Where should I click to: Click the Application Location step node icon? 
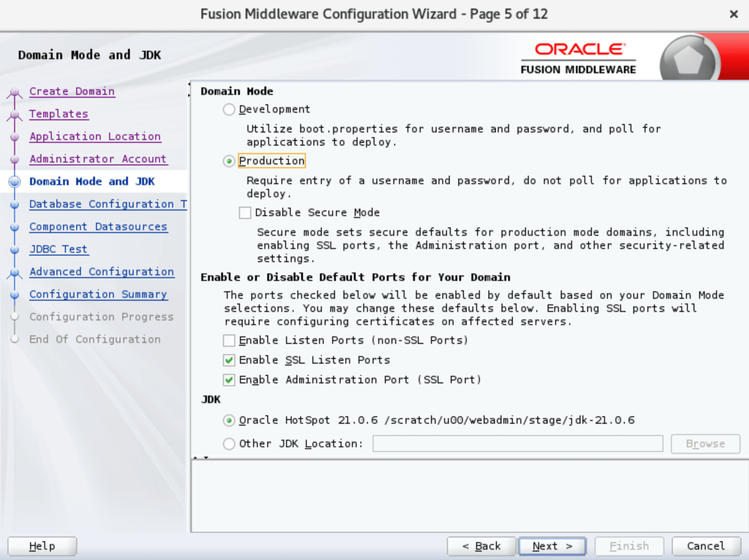click(15, 137)
